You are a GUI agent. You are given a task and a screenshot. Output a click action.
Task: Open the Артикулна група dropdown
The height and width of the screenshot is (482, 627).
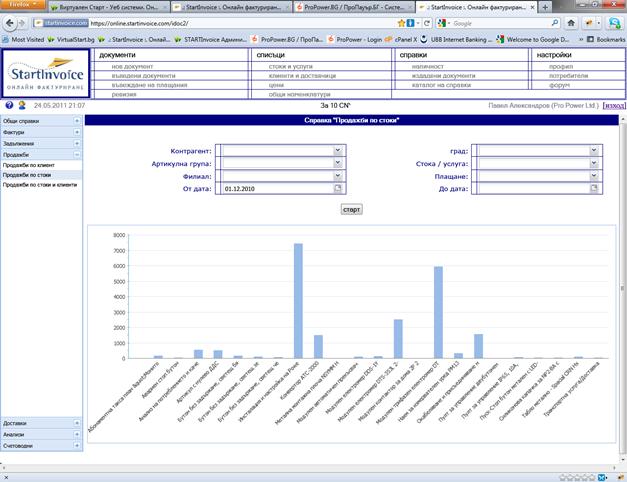pyautogui.click(x=337, y=163)
